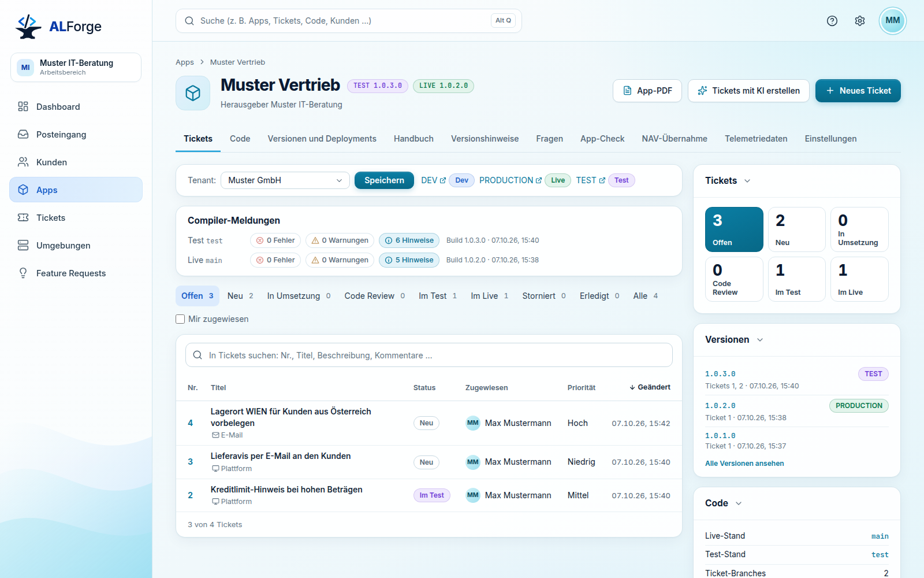Enable the Mir zugewiesen checkbox
Screen dimensions: 924x578
coord(180,319)
